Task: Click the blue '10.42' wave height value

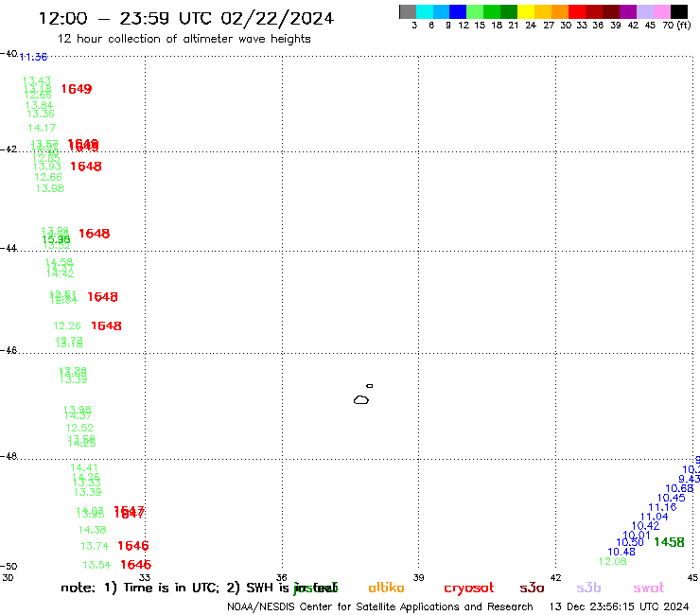Action: (645, 526)
